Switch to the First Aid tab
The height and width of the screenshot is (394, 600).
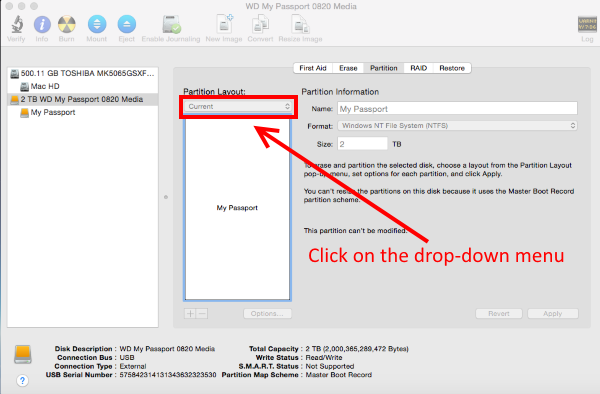pos(313,68)
